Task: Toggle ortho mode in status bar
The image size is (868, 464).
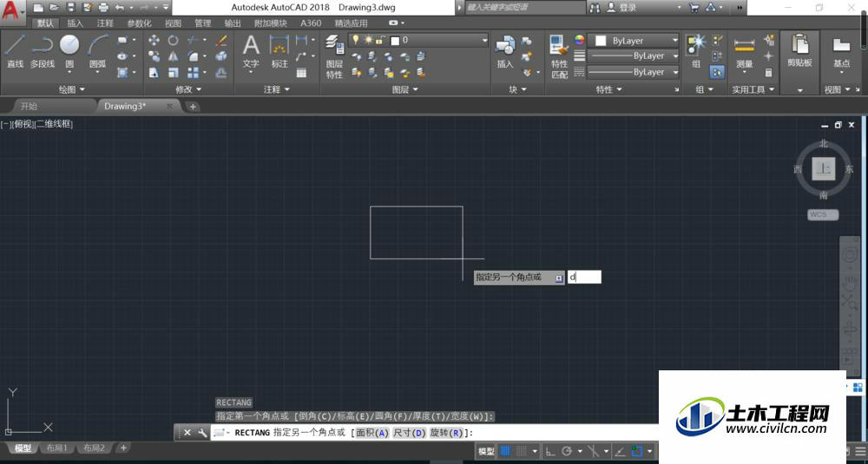Action: 550,451
